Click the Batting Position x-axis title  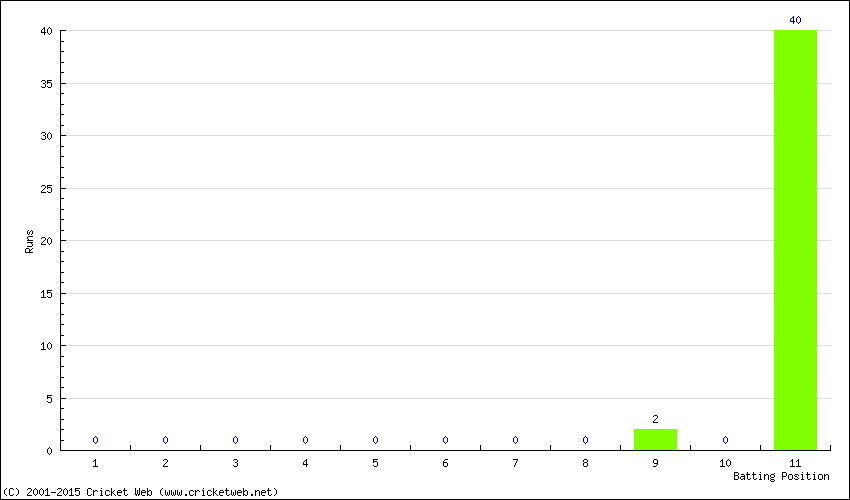[781, 476]
